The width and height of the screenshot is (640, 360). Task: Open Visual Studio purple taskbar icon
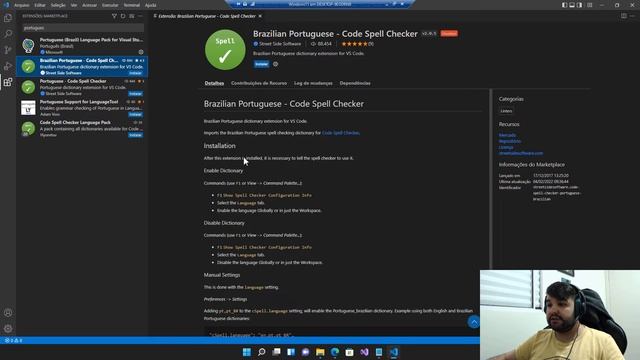click(364, 352)
